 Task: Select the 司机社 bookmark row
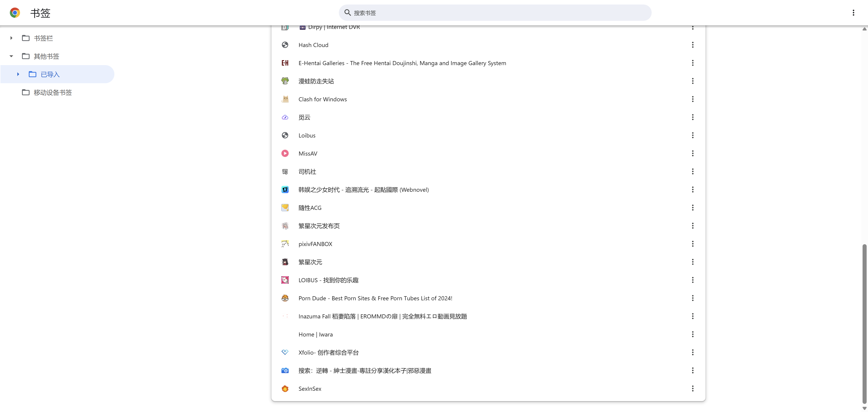(488, 172)
